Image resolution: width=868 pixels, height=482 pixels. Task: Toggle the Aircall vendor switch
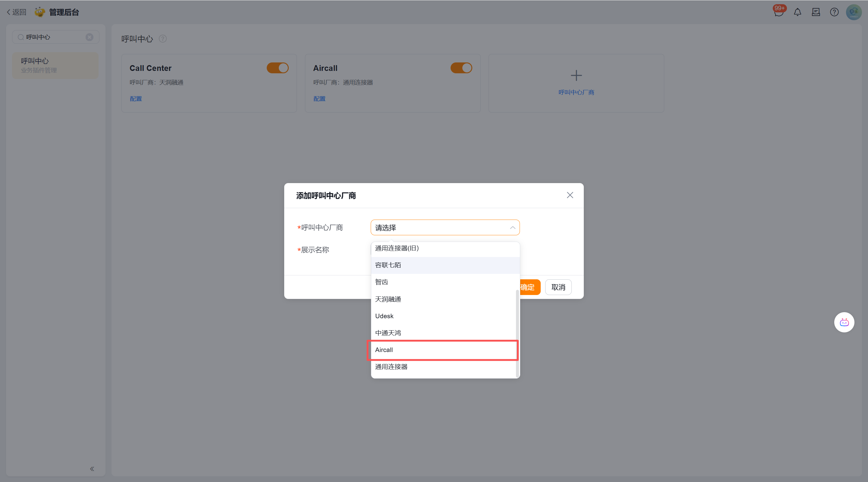(x=461, y=68)
